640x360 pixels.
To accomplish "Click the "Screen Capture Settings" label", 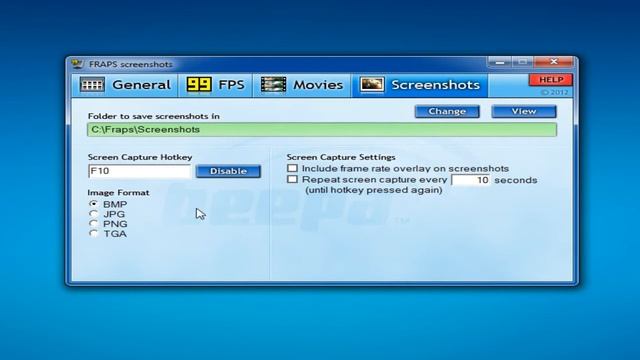I will click(341, 157).
